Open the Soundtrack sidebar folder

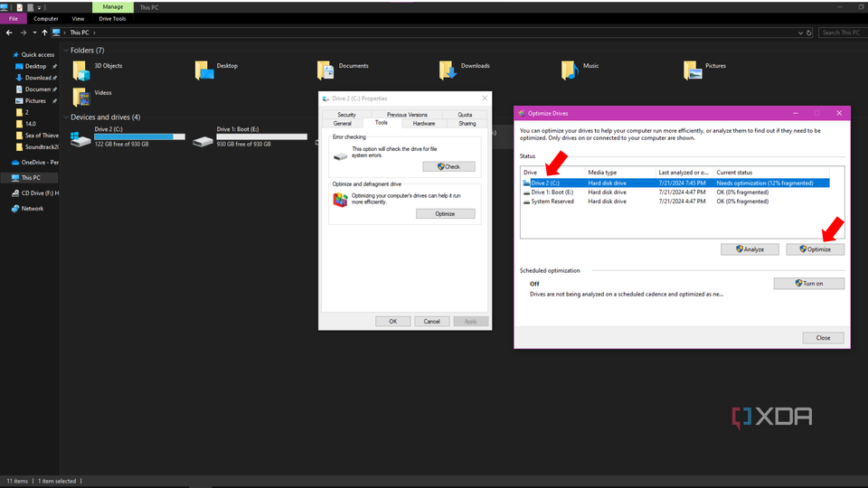pos(37,147)
